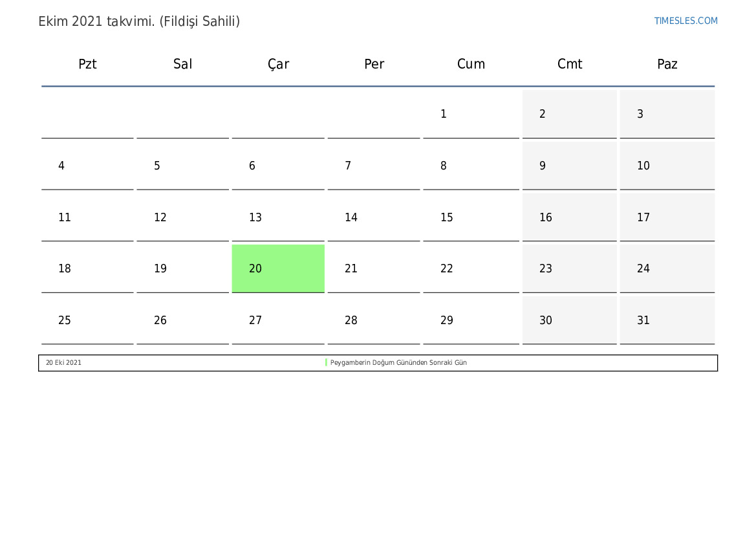Click day 29 in Cum column

click(471, 320)
